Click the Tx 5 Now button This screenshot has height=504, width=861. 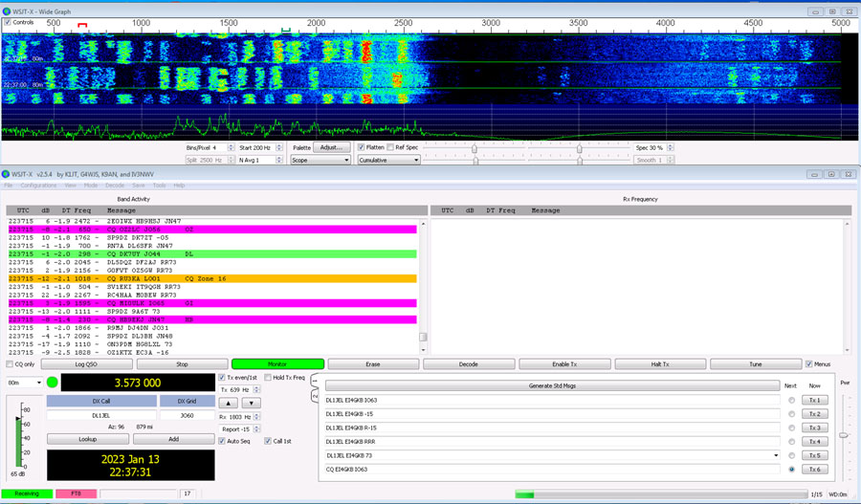(815, 455)
